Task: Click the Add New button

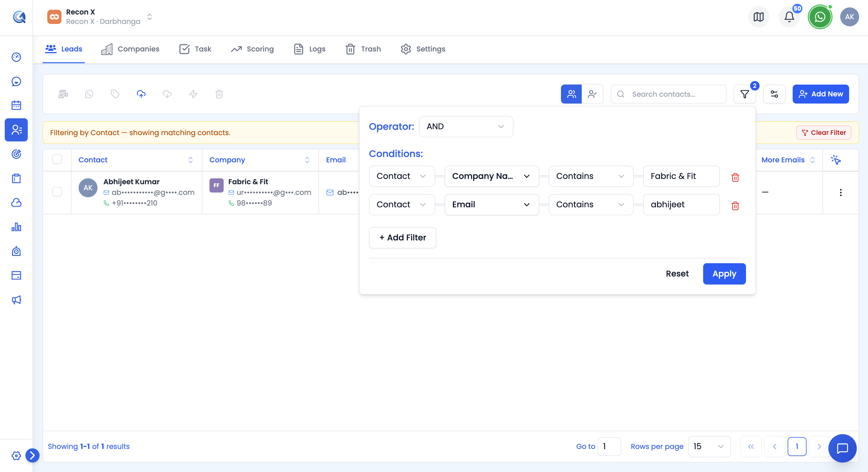Action: 820,94
